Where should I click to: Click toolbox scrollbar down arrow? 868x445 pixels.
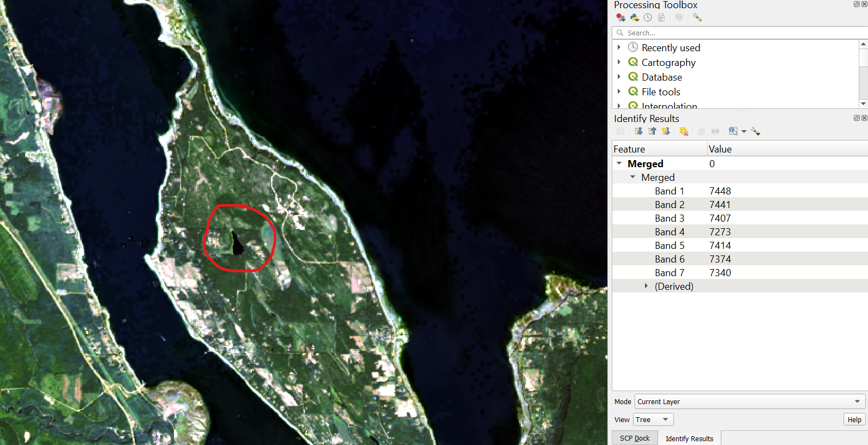tap(863, 103)
